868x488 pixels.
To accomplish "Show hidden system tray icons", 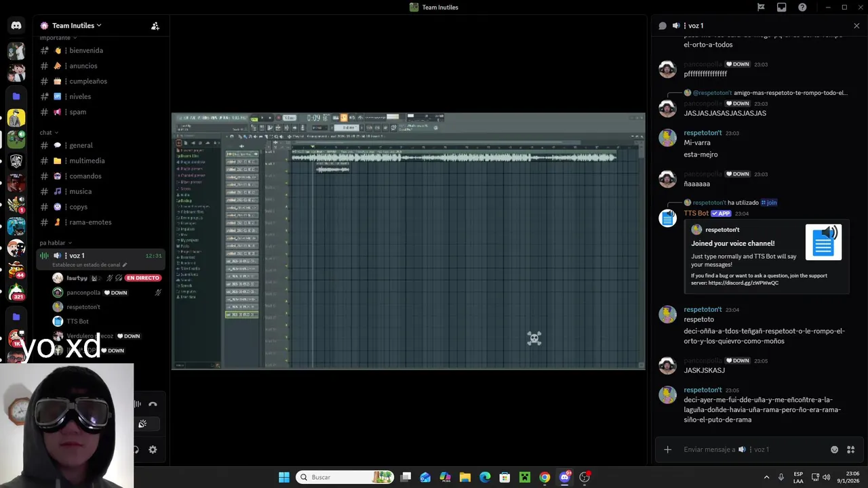I will 766,477.
